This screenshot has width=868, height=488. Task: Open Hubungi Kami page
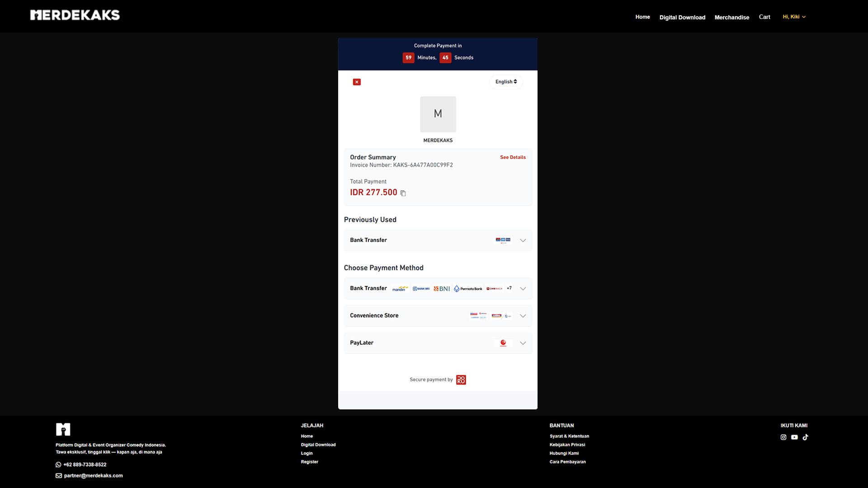[x=564, y=453]
